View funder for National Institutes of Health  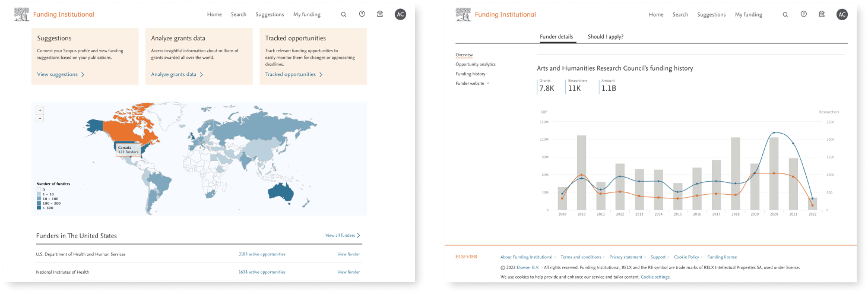pyautogui.click(x=349, y=272)
